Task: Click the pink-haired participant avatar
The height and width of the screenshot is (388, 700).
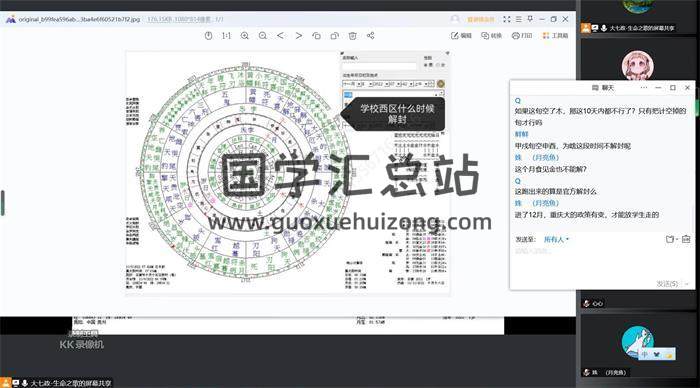Action: (x=638, y=66)
